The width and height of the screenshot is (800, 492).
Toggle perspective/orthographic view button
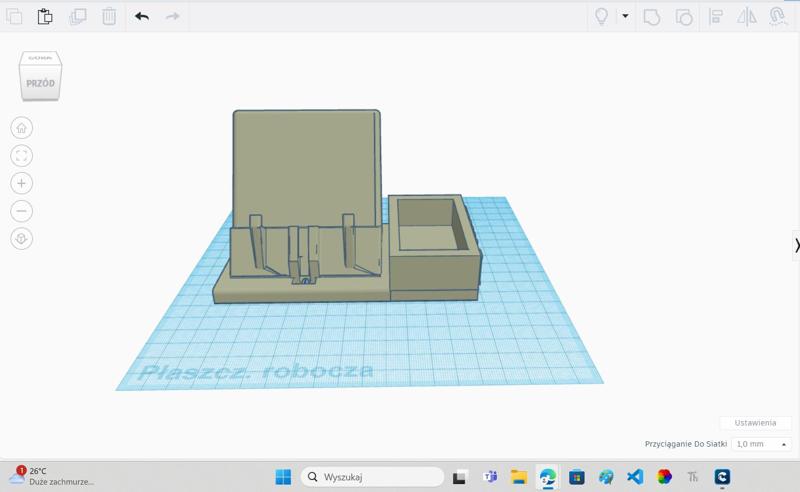coord(21,239)
